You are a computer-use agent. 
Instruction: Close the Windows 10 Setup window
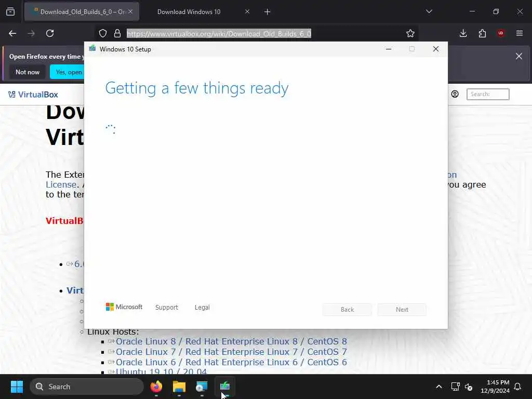pyautogui.click(x=436, y=49)
